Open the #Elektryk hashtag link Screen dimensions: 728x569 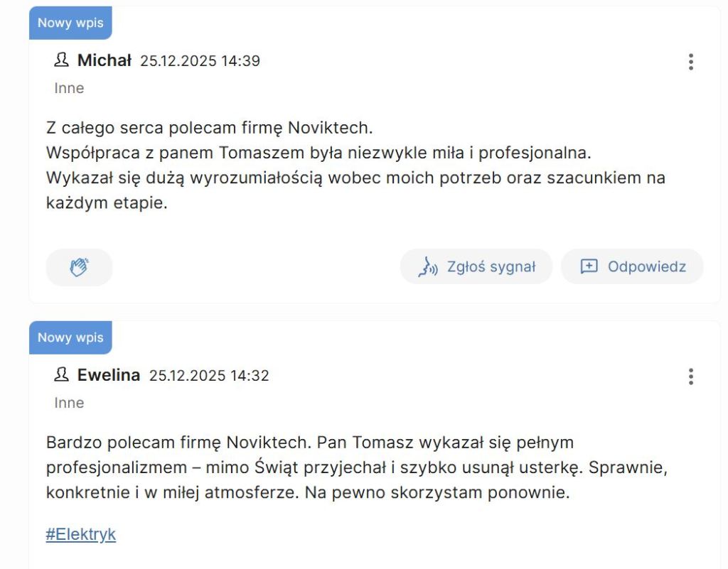(81, 535)
